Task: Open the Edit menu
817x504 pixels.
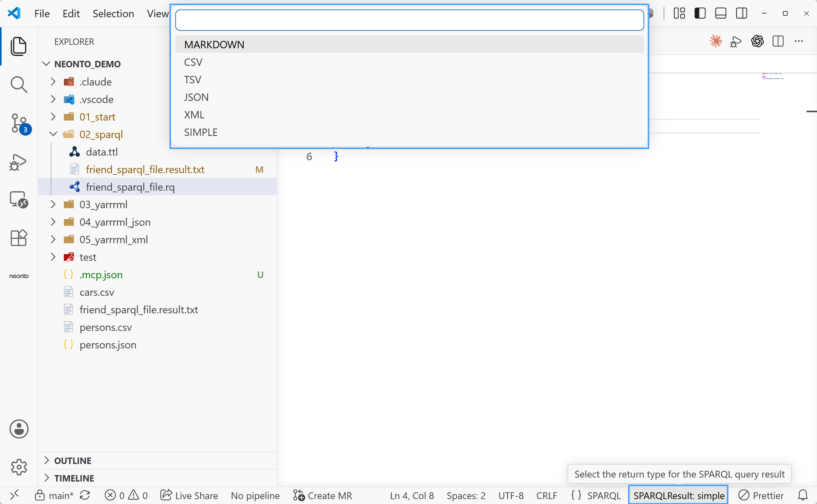Action: pos(71,13)
